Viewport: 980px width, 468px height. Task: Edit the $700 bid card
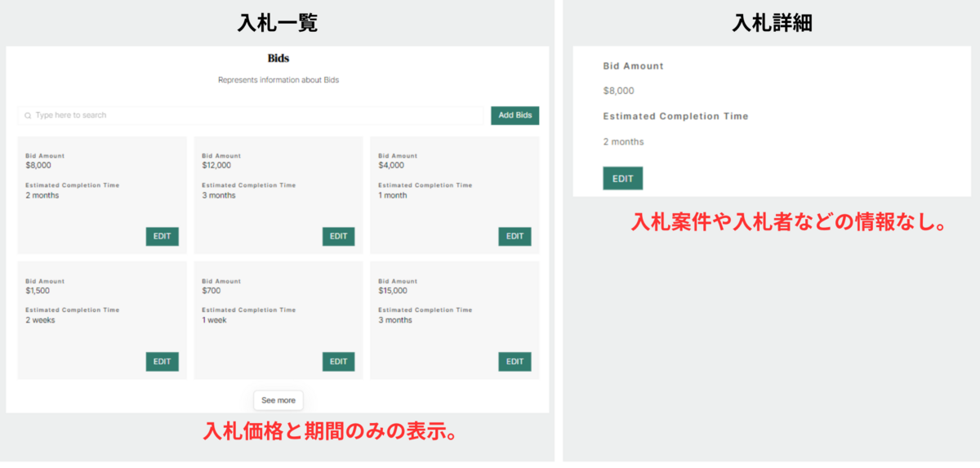pyautogui.click(x=338, y=362)
